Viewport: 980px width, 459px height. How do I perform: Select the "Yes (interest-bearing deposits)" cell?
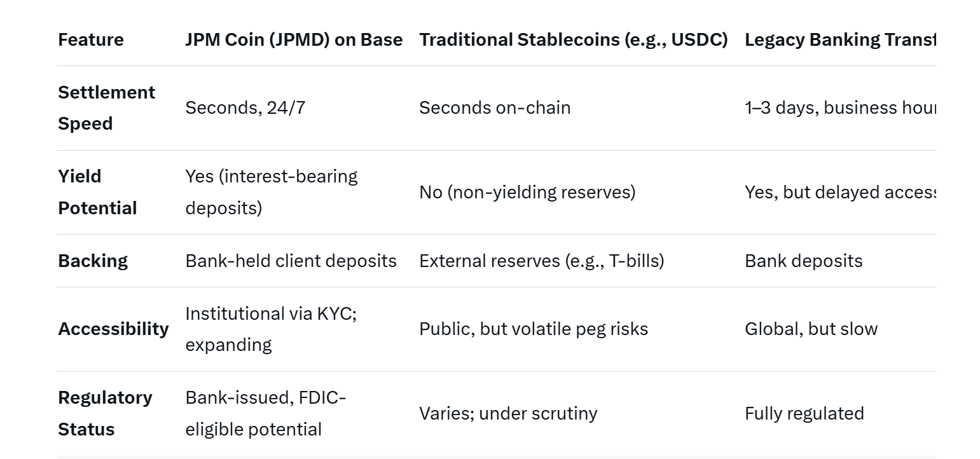coord(271,192)
